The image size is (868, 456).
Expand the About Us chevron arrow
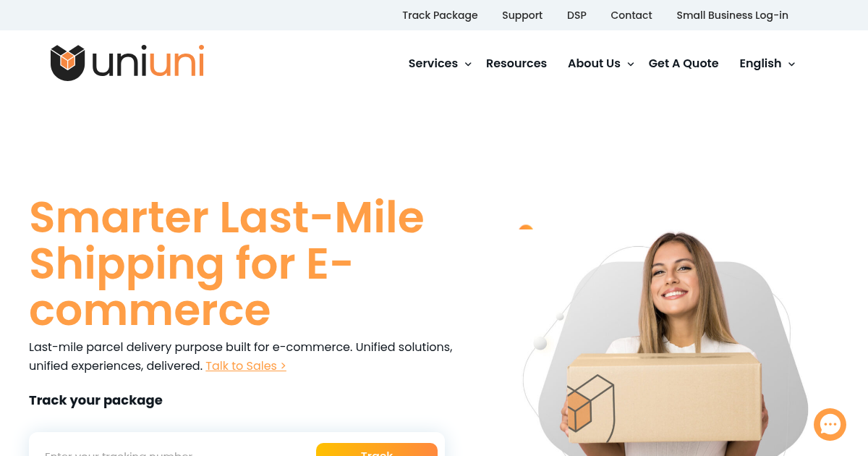[631, 64]
